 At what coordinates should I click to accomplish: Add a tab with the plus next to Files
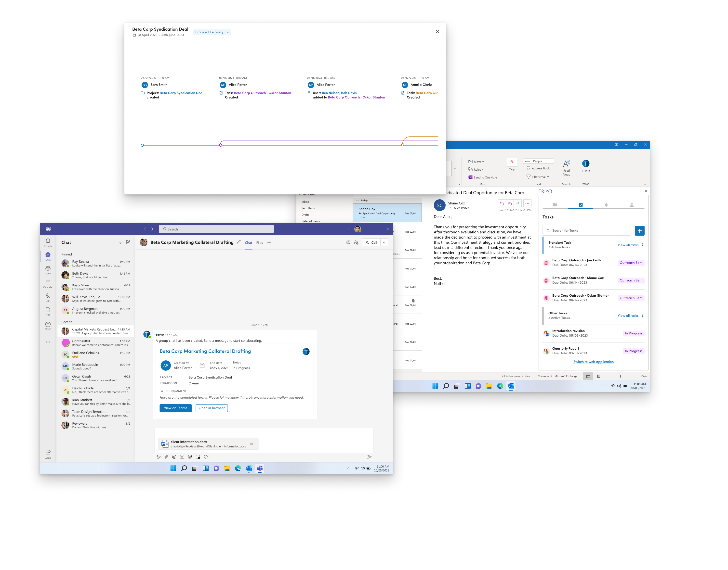[269, 243]
